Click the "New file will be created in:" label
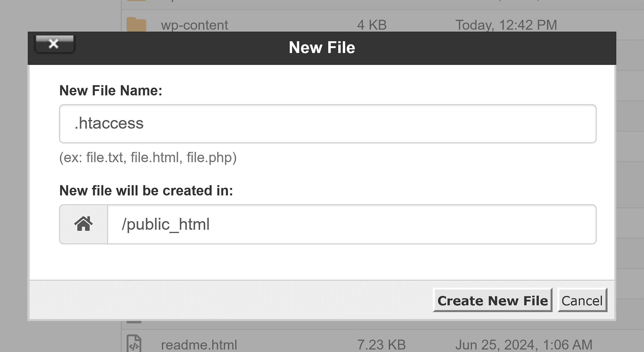Viewport: 644px width, 352px height. point(146,191)
